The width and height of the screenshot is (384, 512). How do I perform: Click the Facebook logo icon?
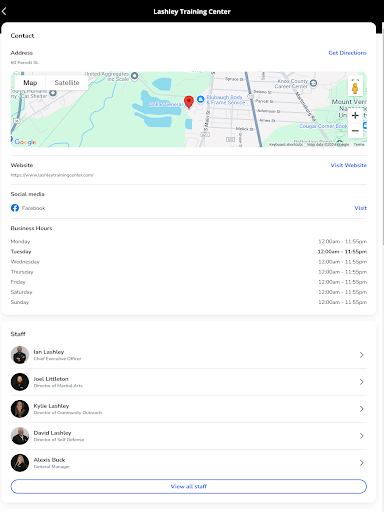pos(15,208)
